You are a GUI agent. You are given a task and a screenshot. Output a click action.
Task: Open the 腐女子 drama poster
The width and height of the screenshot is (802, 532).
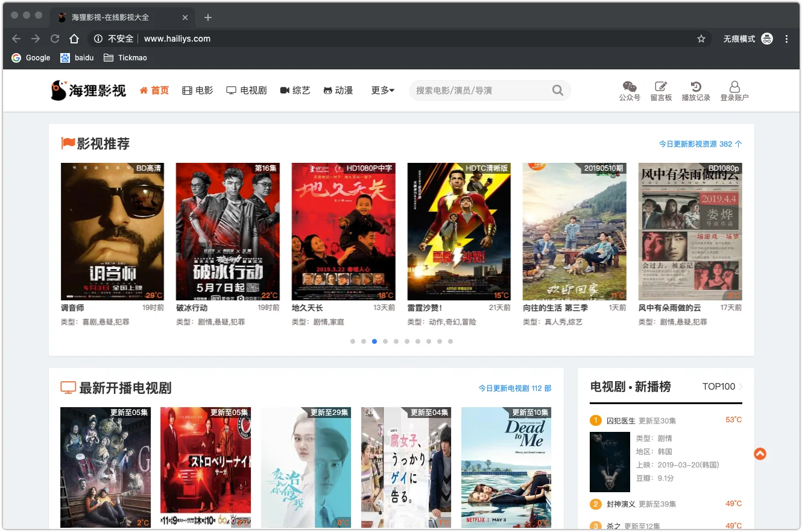point(406,467)
